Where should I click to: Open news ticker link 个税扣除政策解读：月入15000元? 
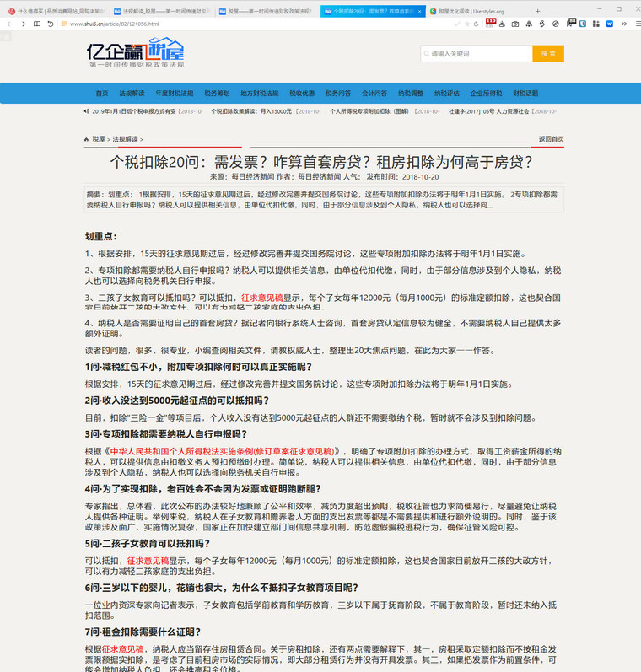[x=251, y=111]
